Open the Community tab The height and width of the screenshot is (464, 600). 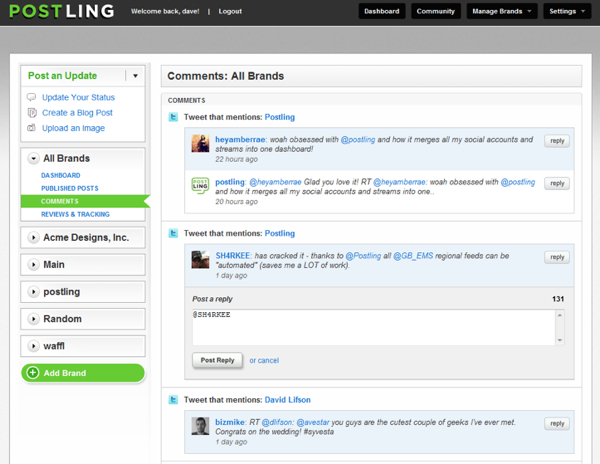pos(436,12)
